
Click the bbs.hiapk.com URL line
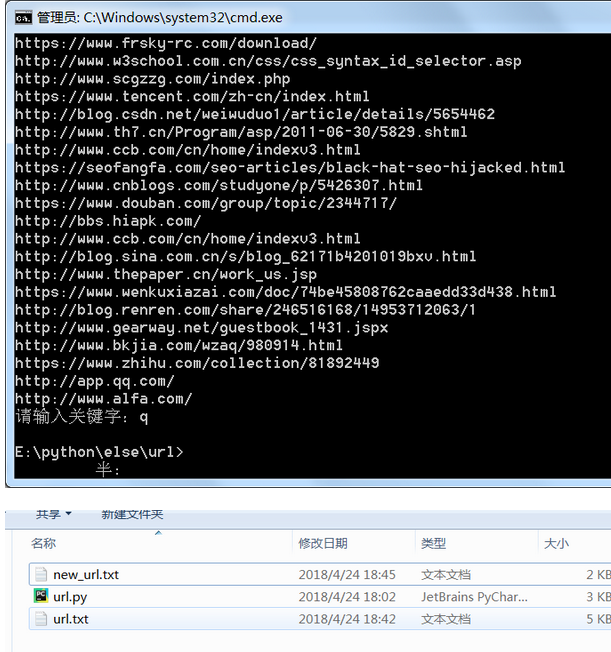point(108,221)
